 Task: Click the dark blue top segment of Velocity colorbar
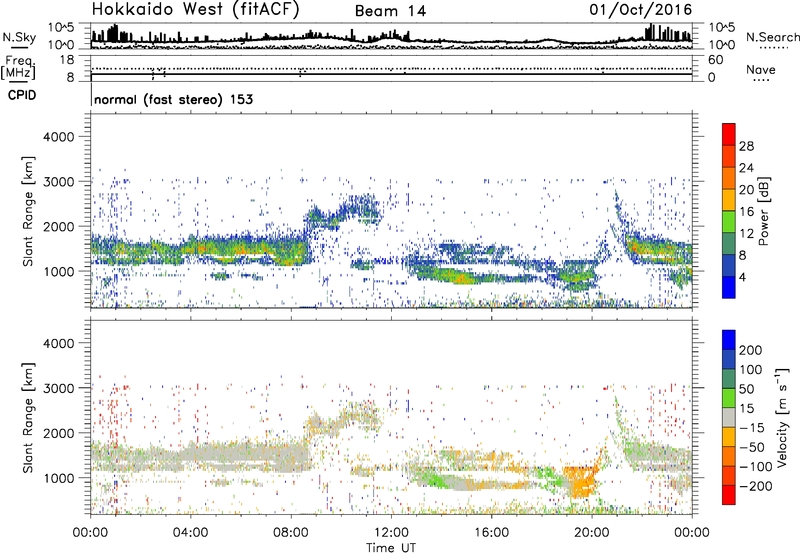tap(729, 340)
